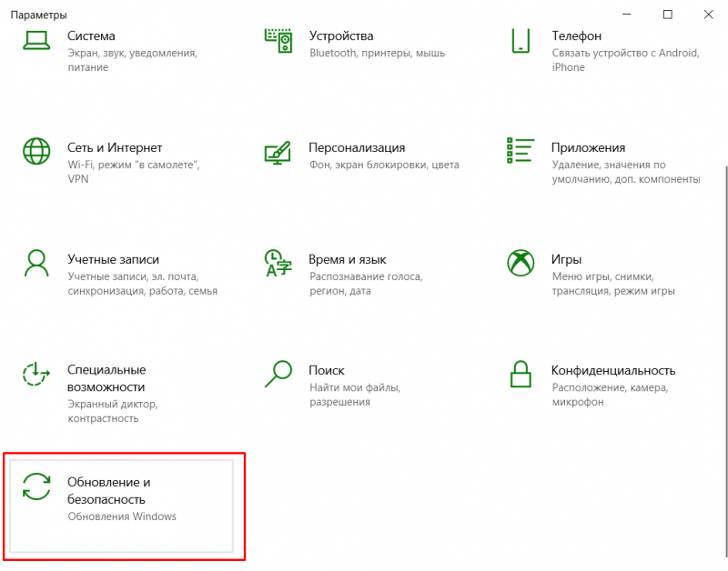Click the Обновление и безопасность refresh icon
Image resolution: width=728 pixels, height=571 pixels.
pyautogui.click(x=36, y=486)
